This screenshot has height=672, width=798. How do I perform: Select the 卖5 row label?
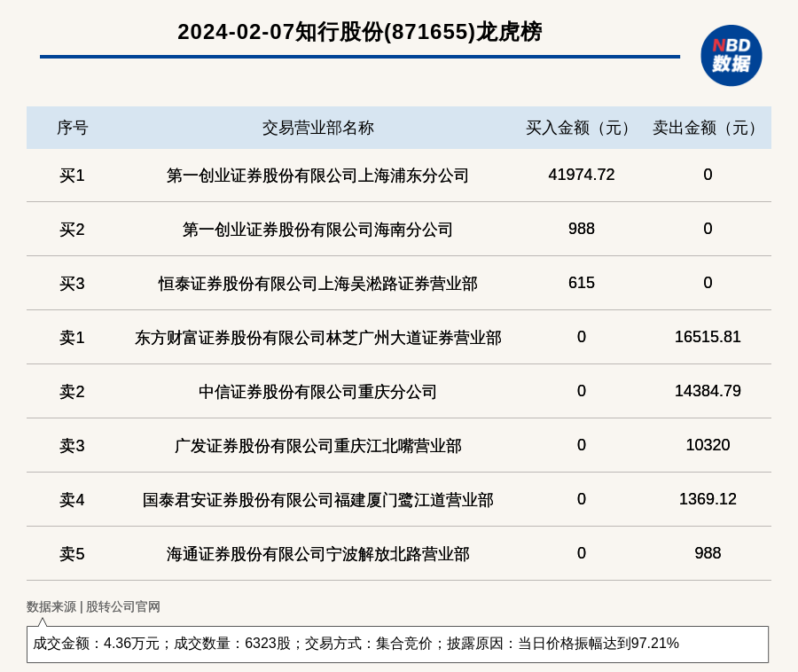[72, 553]
